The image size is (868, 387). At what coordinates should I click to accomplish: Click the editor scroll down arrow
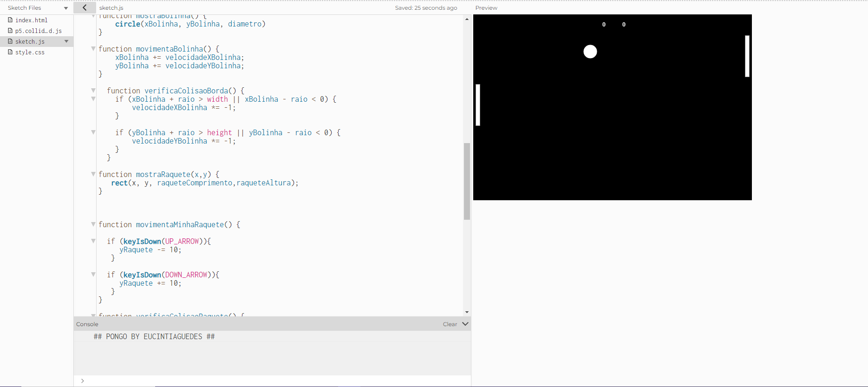click(x=467, y=312)
